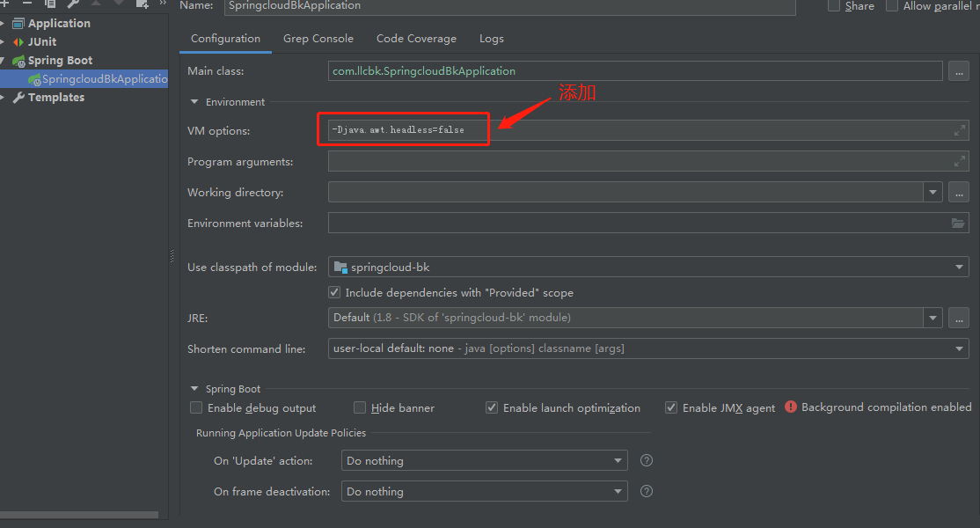Select SpringcloudBkApplication in configuration tree
This screenshot has width=980, height=528.
(84, 78)
